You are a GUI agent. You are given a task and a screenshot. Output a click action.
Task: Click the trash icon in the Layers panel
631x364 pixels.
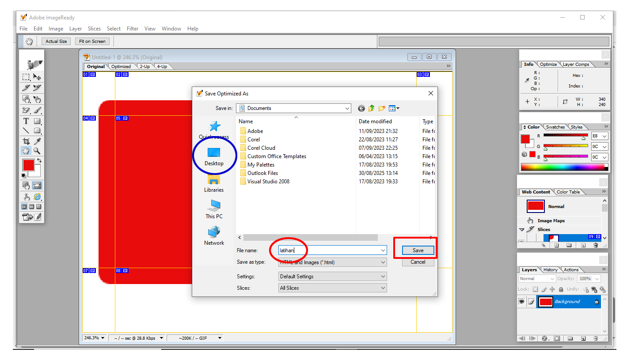[595, 338]
